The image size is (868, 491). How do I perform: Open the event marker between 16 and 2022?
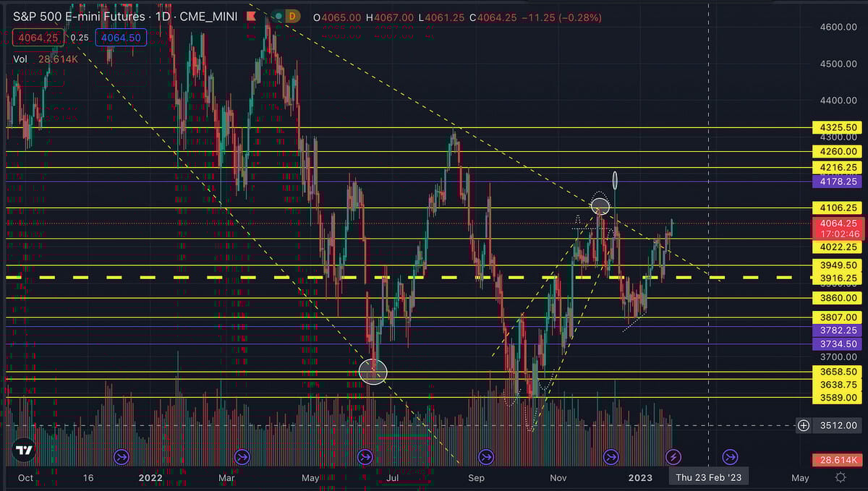[121, 456]
